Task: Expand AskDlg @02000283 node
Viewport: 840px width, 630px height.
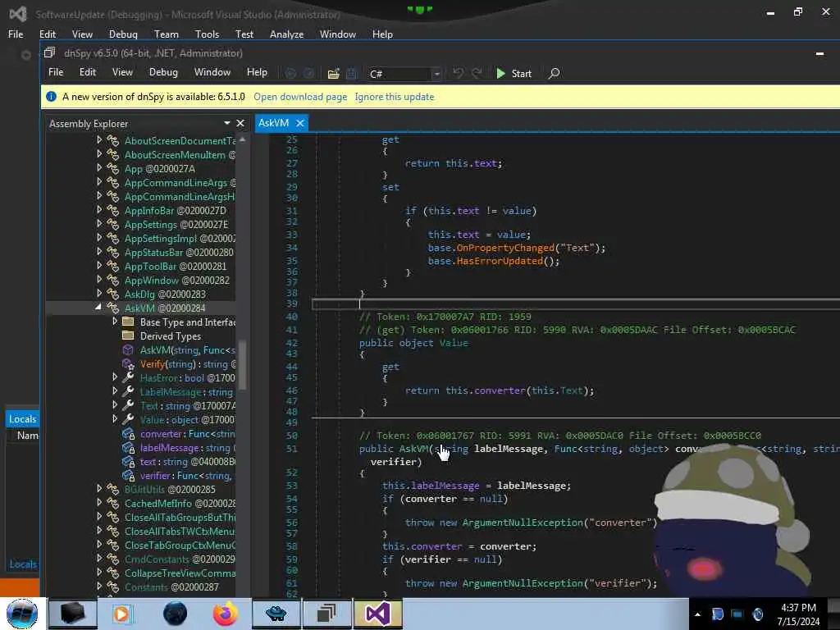Action: pyautogui.click(x=99, y=294)
